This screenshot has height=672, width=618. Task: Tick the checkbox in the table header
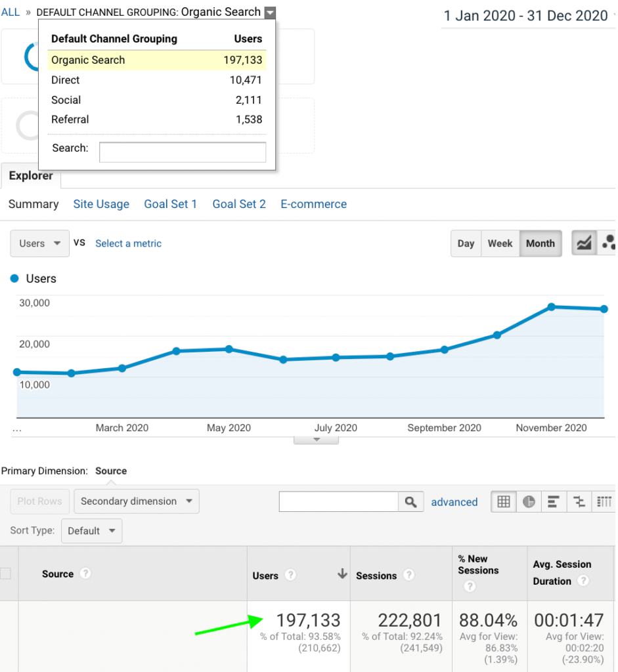(5, 574)
